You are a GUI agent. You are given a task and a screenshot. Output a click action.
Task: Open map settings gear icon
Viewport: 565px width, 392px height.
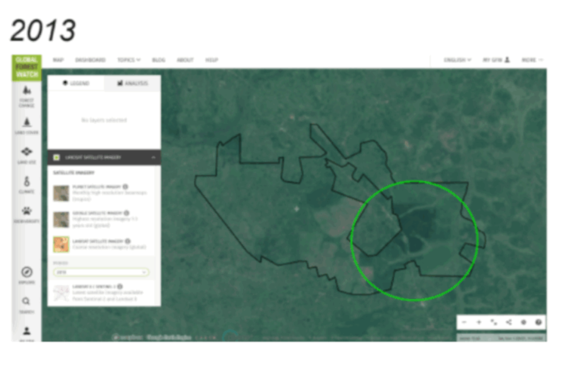pyautogui.click(x=523, y=322)
